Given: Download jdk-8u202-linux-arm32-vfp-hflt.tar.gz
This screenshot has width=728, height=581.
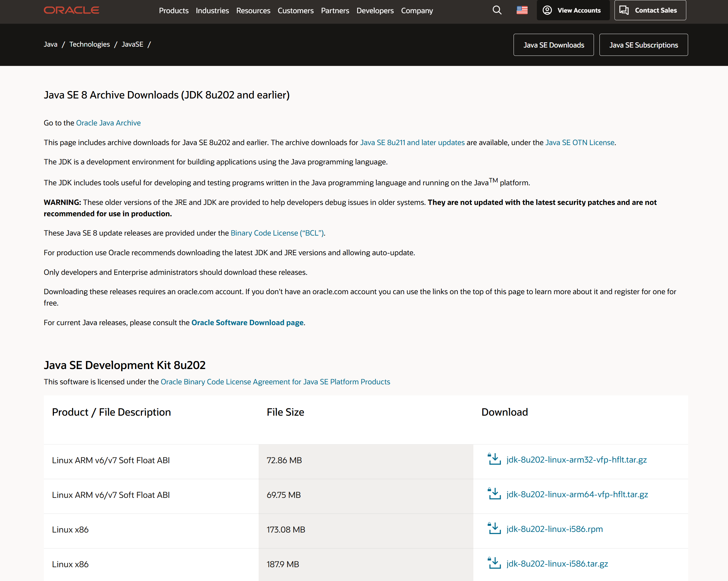Looking at the screenshot, I should pos(576,460).
